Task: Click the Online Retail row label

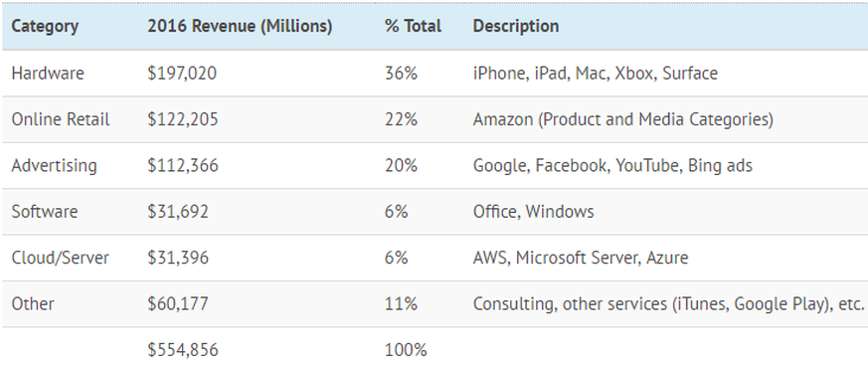Action: [61, 119]
